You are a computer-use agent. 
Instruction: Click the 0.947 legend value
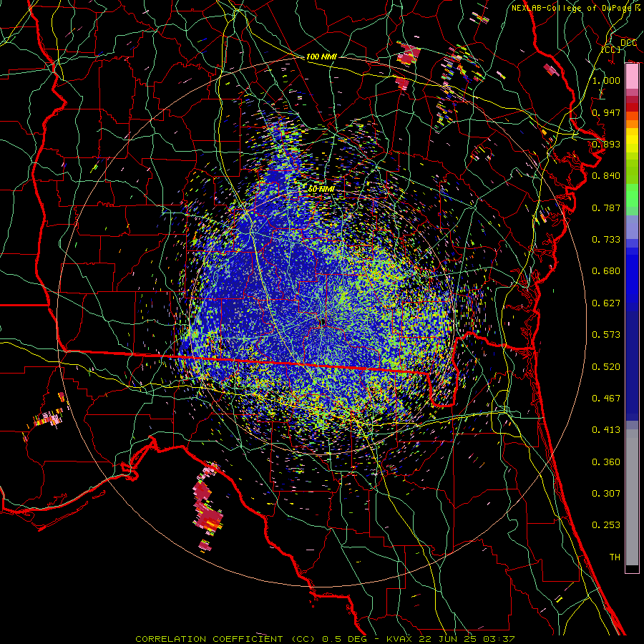[606, 112]
